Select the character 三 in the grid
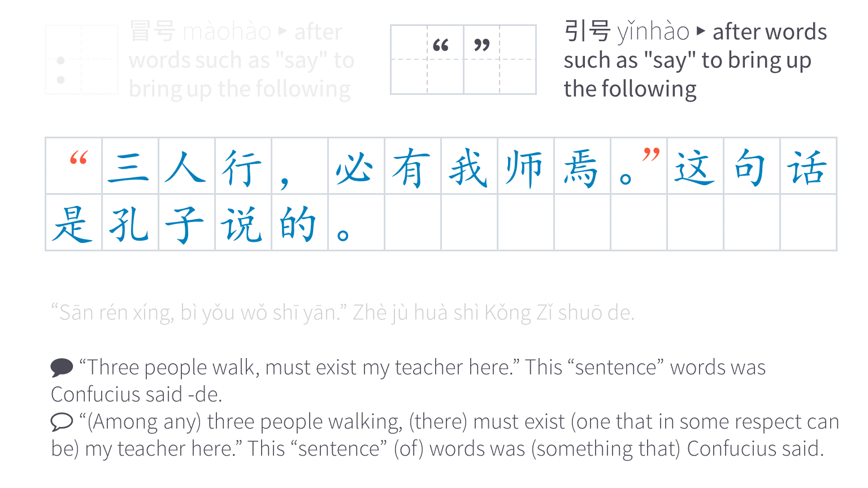The width and height of the screenshot is (868, 488). pyautogui.click(x=129, y=168)
